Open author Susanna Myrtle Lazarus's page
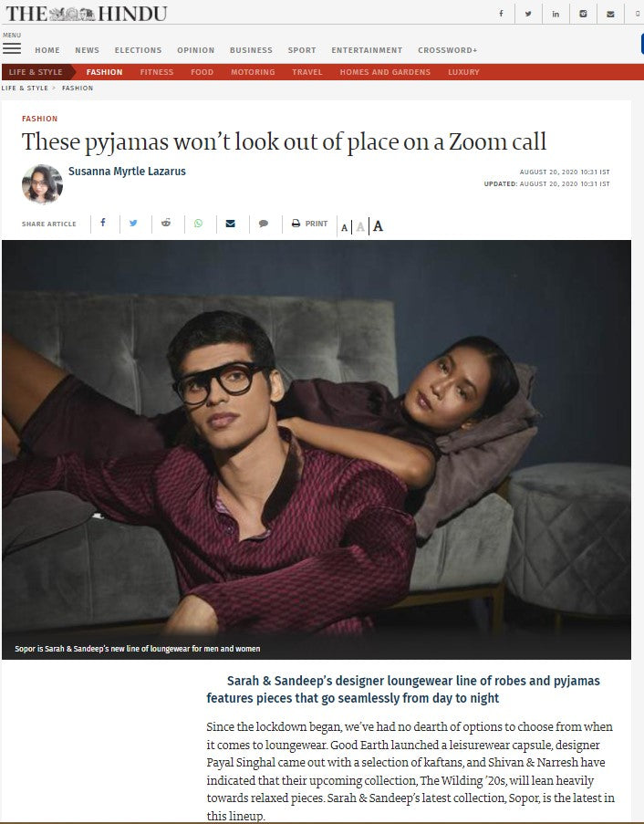This screenshot has width=644, height=824. tap(127, 172)
